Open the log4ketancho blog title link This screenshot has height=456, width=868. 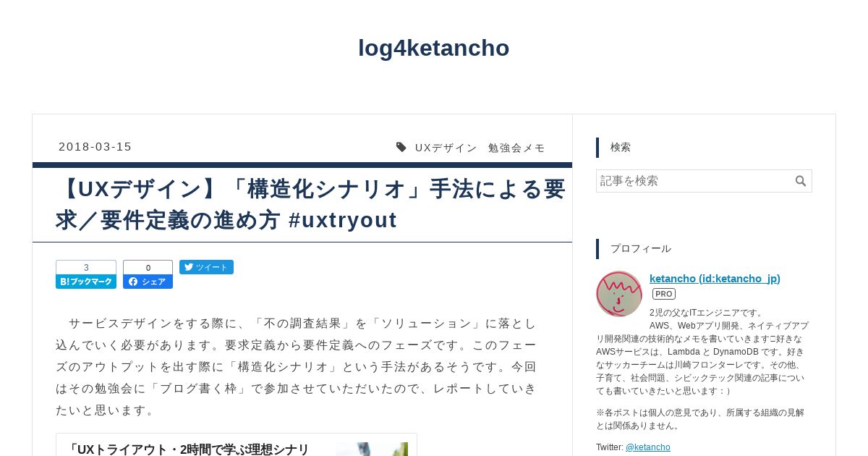click(x=434, y=48)
